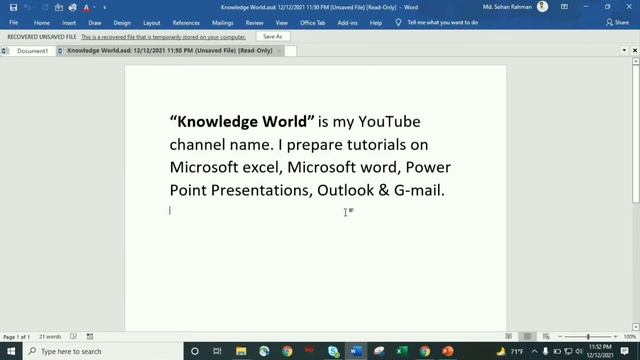
Task: Open PowerPoint from the taskbar
Action: (448, 351)
